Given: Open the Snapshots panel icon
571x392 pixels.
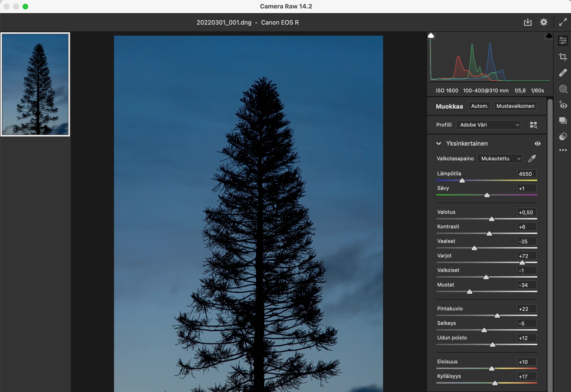Looking at the screenshot, I should tap(563, 121).
